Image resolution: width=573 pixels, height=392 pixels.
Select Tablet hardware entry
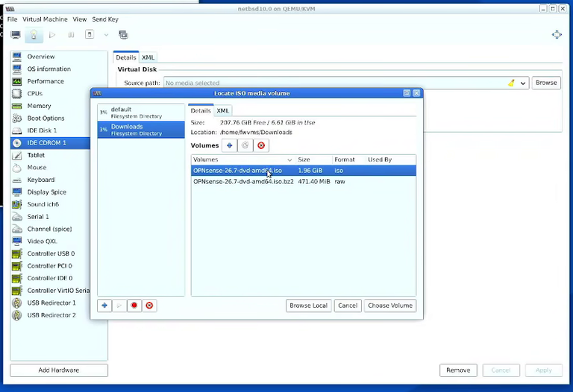51,155
